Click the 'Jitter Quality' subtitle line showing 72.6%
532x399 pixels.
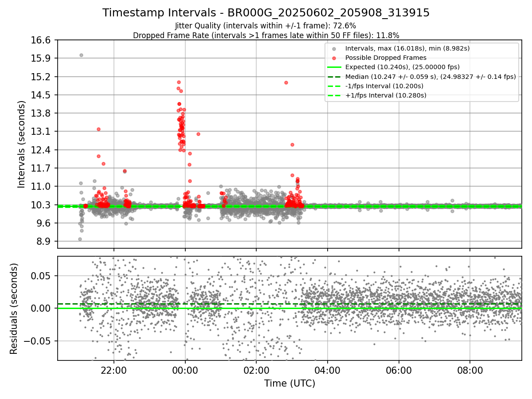tap(266, 26)
